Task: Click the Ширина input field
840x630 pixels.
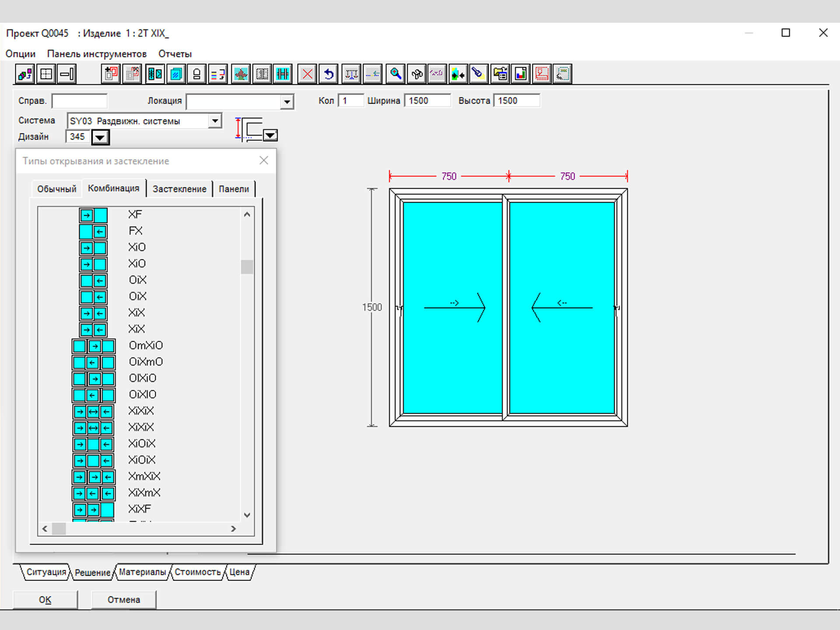Action: (x=427, y=101)
